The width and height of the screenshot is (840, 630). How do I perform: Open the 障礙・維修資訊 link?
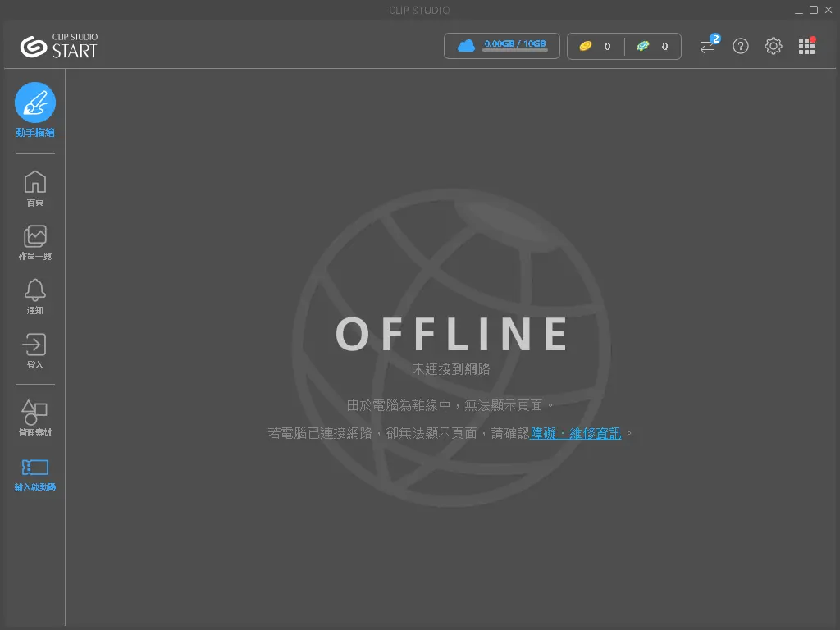coord(576,433)
